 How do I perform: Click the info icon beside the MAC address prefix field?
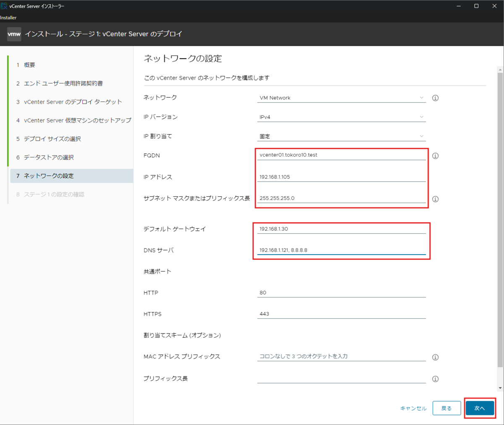pos(435,357)
